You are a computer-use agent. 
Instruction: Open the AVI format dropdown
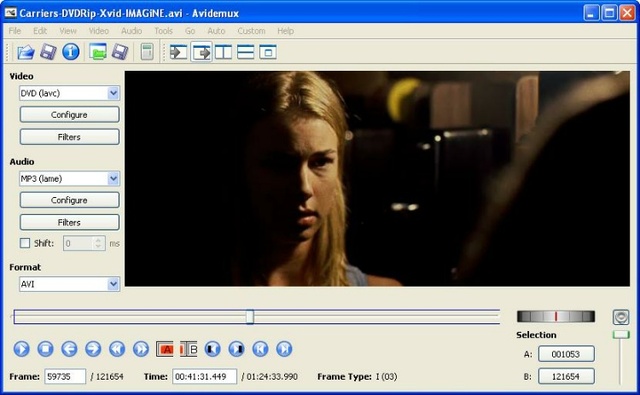(69, 284)
